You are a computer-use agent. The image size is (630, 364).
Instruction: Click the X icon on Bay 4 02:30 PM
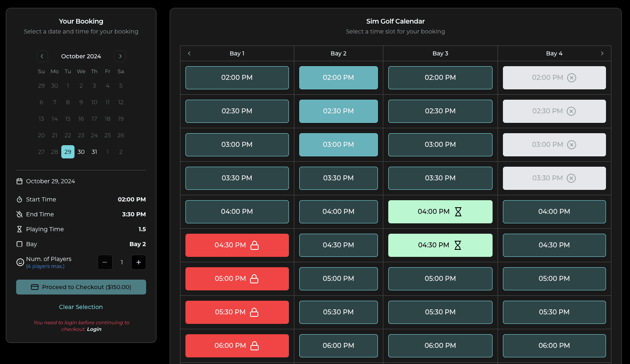point(571,111)
